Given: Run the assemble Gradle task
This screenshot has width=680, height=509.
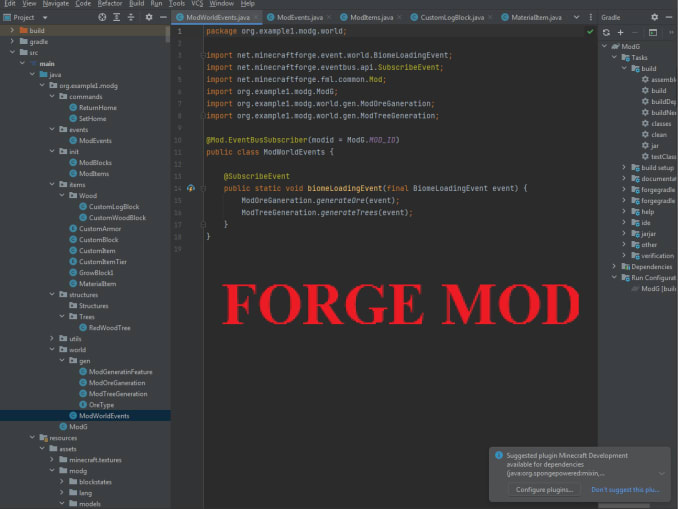Looking at the screenshot, I should click(x=659, y=80).
